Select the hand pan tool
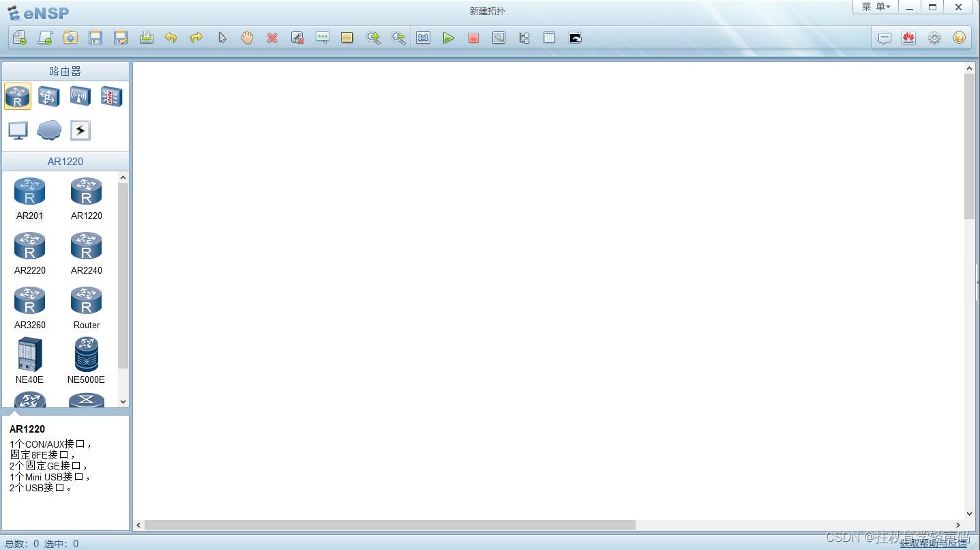Viewport: 980px width, 550px height. (247, 38)
